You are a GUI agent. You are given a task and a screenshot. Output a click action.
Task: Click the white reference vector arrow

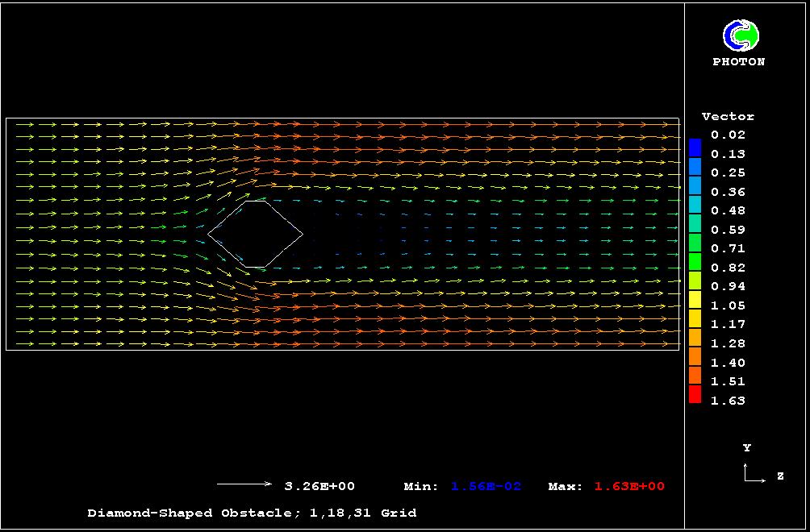tap(244, 484)
